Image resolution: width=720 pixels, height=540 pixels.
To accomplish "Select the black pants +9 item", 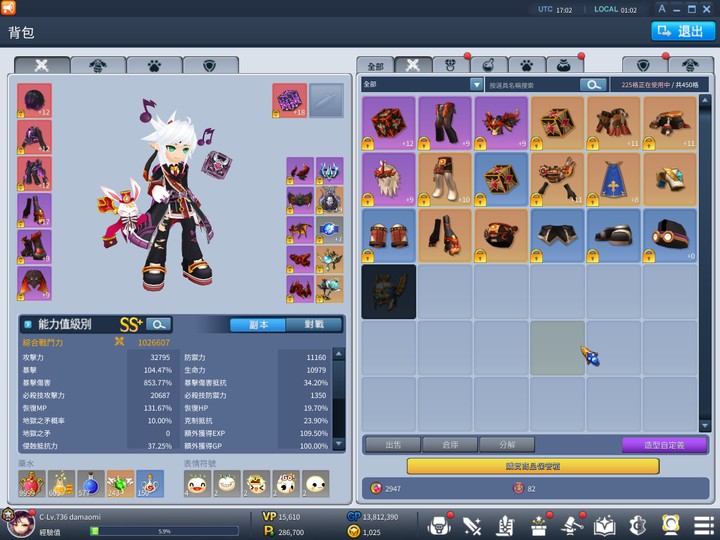I will click(445, 123).
